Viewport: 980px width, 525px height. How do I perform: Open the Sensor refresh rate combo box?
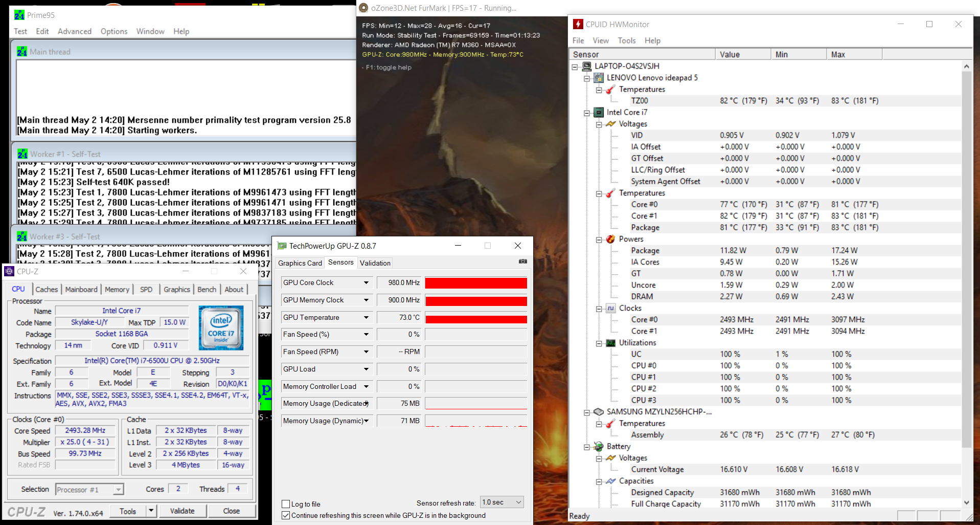[502, 502]
